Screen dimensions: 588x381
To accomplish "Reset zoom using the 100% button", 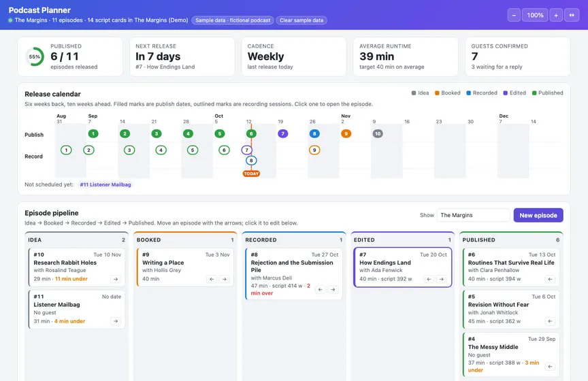I will click(x=535, y=16).
